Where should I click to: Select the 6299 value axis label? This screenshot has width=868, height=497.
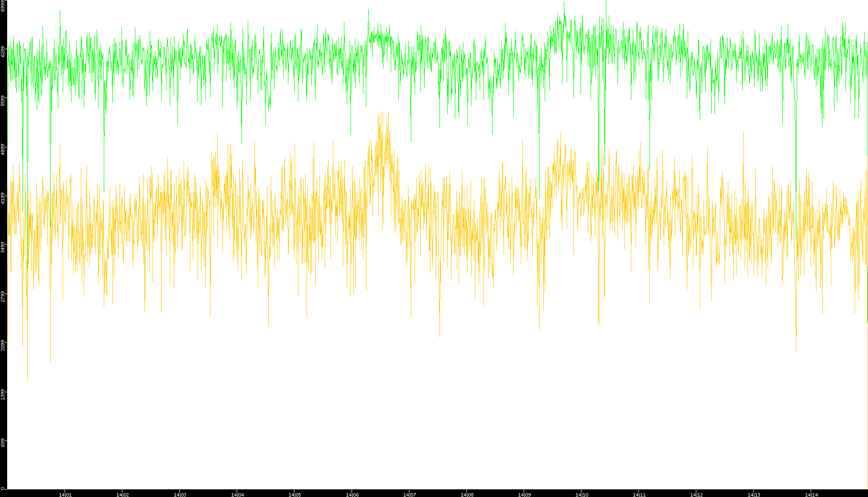[3, 52]
